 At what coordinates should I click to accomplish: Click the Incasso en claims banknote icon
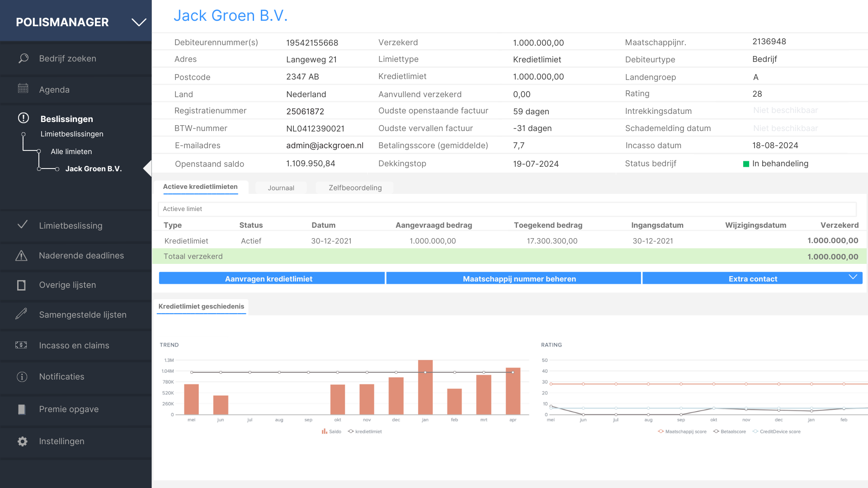pyautogui.click(x=22, y=345)
